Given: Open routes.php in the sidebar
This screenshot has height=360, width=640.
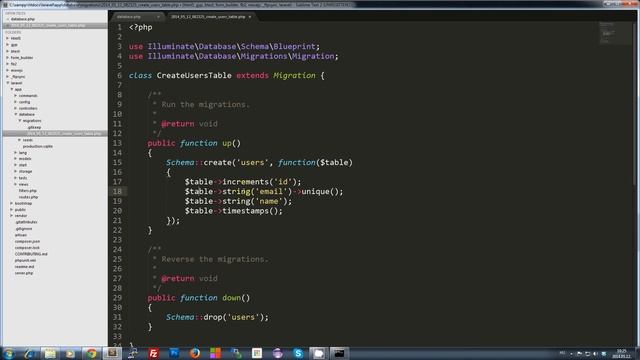Looking at the screenshot, I should click(28, 197).
